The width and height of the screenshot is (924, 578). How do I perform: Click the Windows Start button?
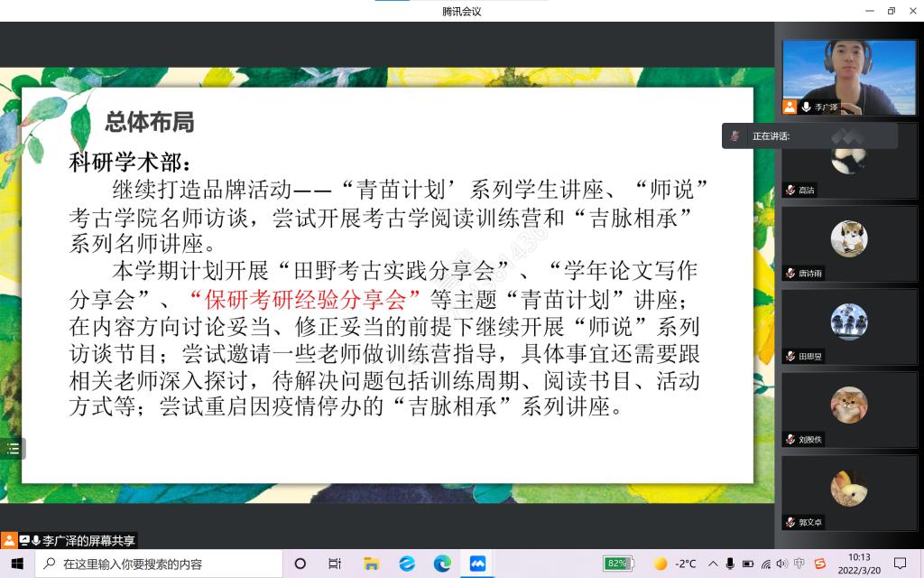[16, 564]
